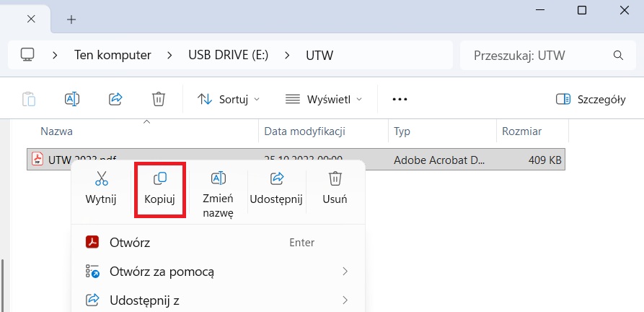644x312 pixels.
Task: Open the more options ellipsis menu
Action: click(x=400, y=99)
